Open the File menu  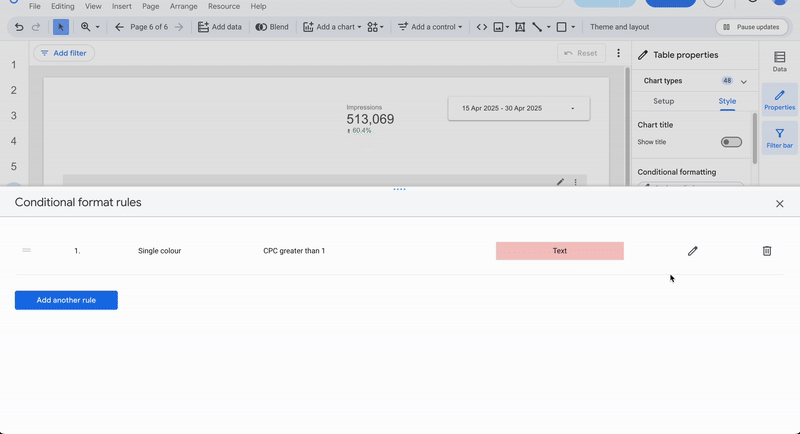click(35, 6)
